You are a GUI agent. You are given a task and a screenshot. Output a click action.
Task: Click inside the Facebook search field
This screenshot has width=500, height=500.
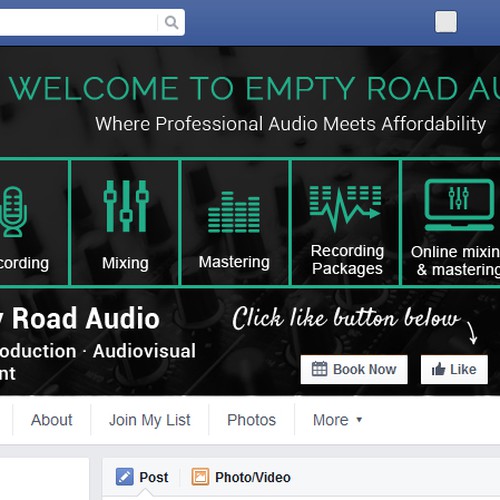click(x=78, y=22)
